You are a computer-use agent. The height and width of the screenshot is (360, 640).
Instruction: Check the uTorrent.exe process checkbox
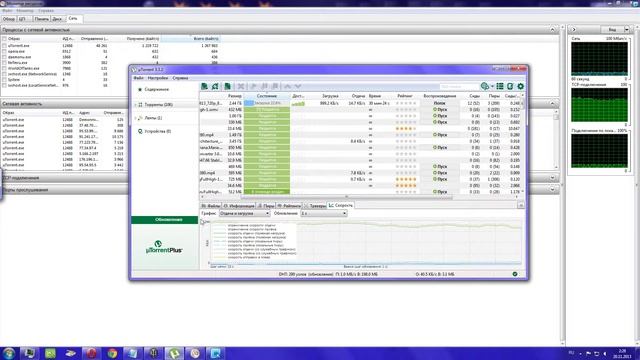(4, 46)
